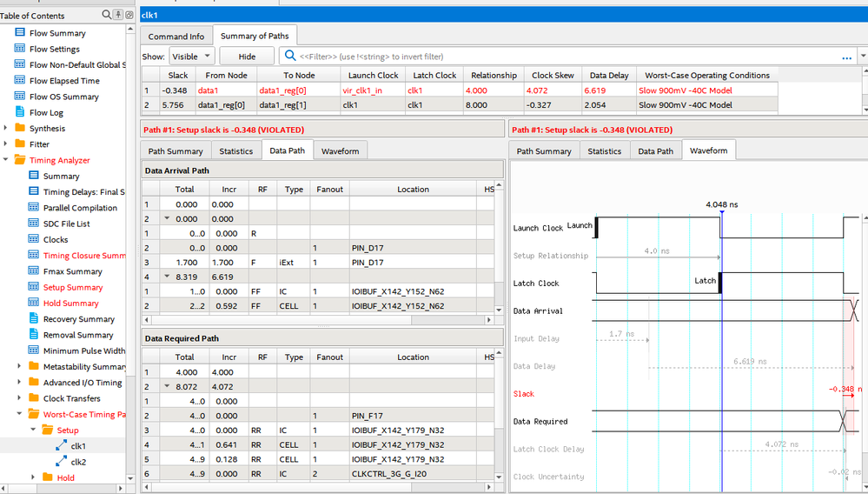Expand the Synthesis folder

tap(6, 129)
